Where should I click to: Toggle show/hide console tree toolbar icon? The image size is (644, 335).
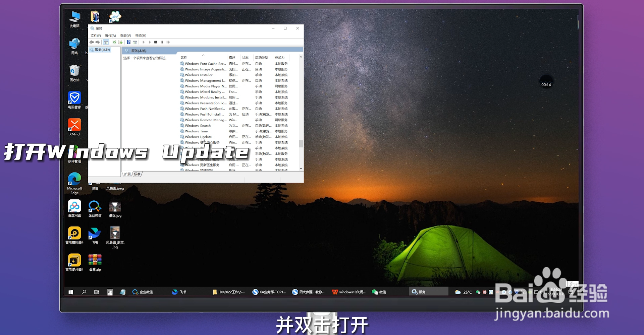coord(106,42)
